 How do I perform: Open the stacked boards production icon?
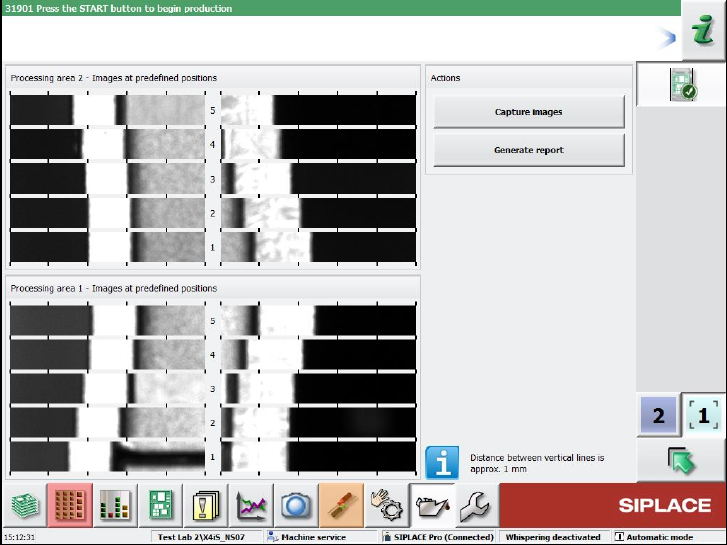[25, 505]
